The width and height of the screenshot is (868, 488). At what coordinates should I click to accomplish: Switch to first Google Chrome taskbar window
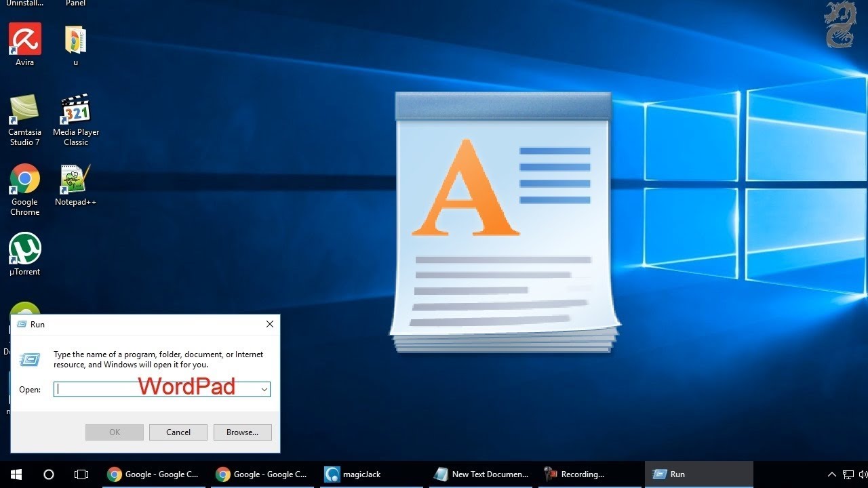coord(153,474)
